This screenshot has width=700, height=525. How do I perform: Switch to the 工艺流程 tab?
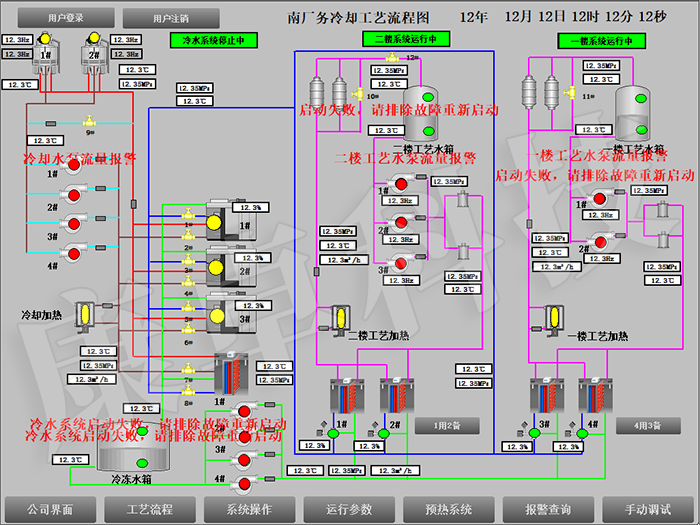click(x=150, y=509)
